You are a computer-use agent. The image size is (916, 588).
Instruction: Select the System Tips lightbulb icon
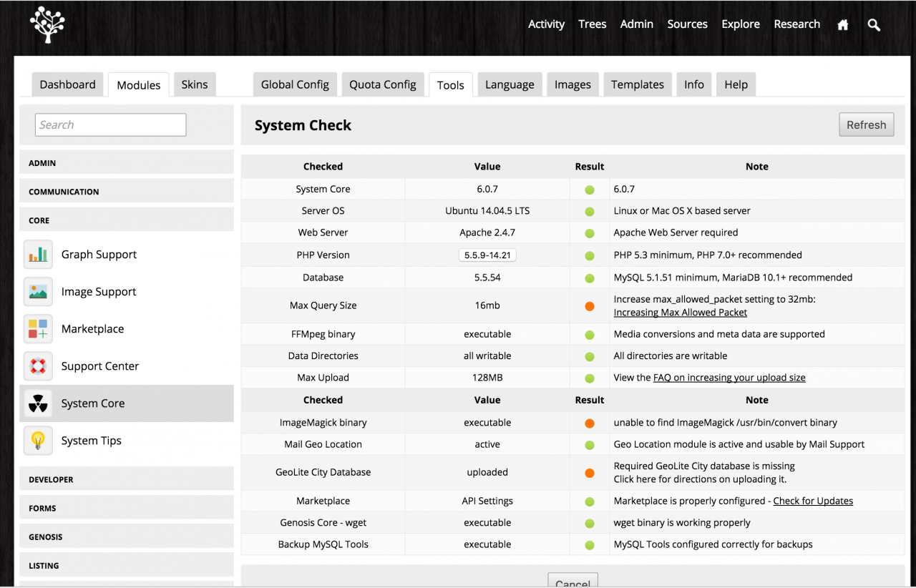(x=38, y=441)
